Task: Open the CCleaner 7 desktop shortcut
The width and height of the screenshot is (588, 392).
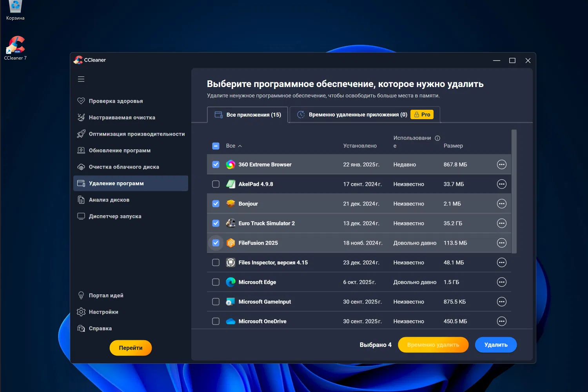Action: pyautogui.click(x=15, y=48)
